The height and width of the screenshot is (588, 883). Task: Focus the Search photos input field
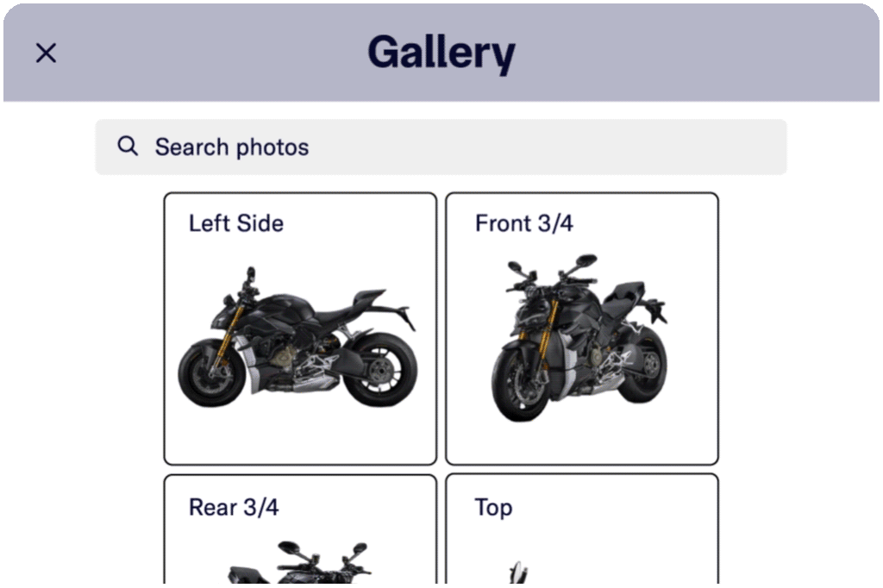441,147
